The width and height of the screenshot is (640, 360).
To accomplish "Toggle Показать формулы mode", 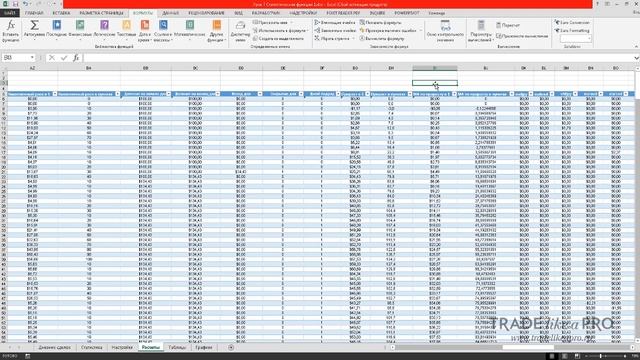I will point(380,22).
